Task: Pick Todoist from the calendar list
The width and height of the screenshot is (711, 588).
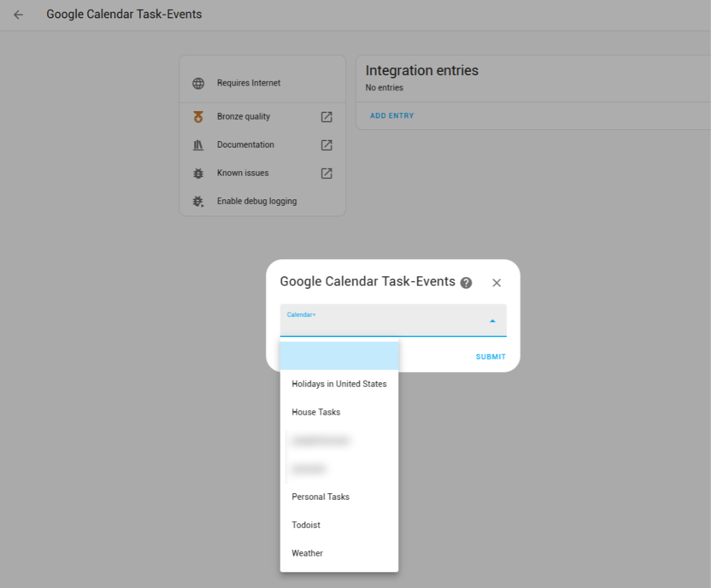Action: tap(306, 525)
